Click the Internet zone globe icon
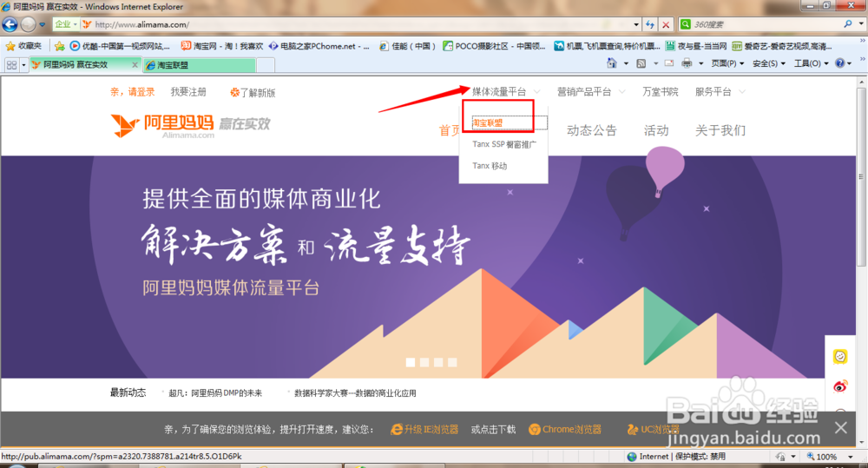The width and height of the screenshot is (868, 468). coord(632,457)
